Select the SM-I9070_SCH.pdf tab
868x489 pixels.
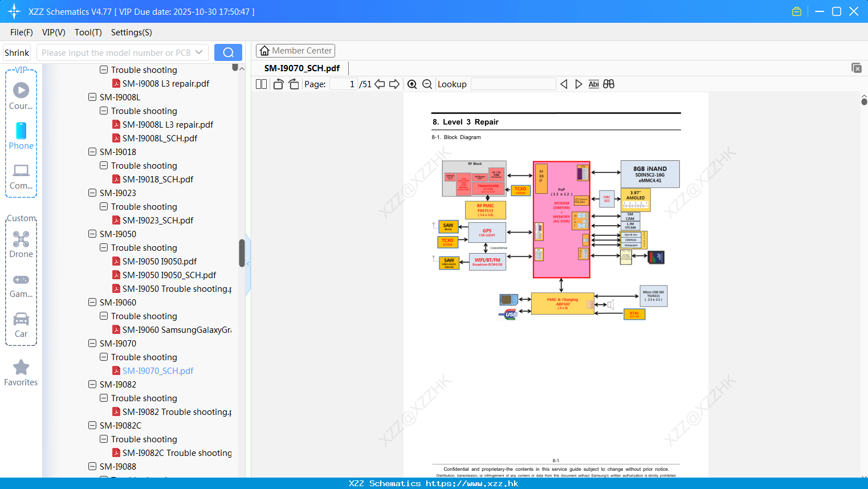(x=302, y=68)
